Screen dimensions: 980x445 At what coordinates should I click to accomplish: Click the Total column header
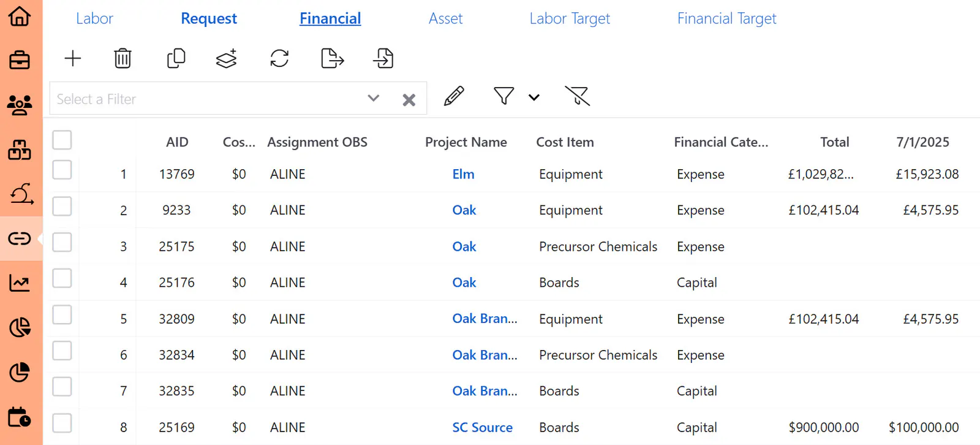pyautogui.click(x=835, y=142)
